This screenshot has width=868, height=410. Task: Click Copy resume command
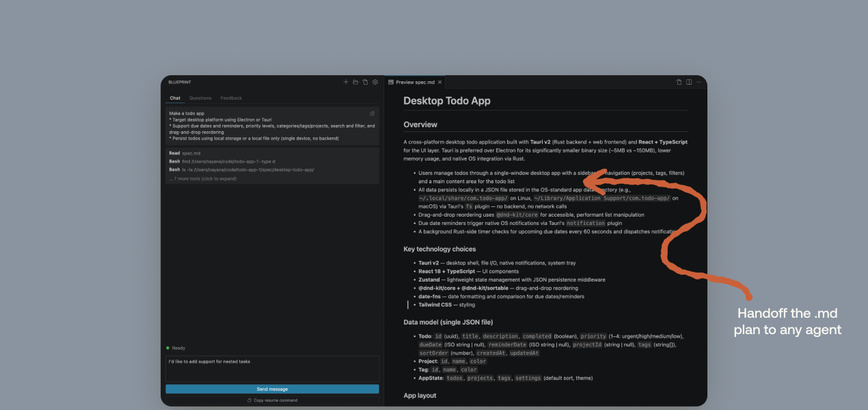coord(272,400)
